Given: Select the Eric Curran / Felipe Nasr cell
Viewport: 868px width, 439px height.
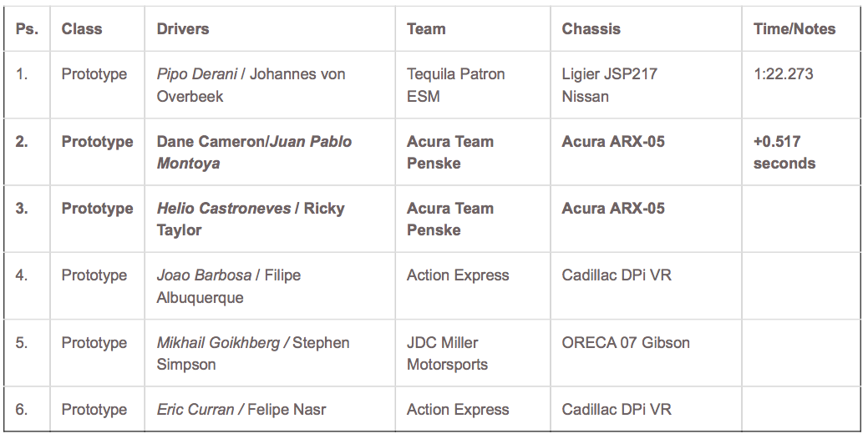Looking at the screenshot, I should coord(241,410).
